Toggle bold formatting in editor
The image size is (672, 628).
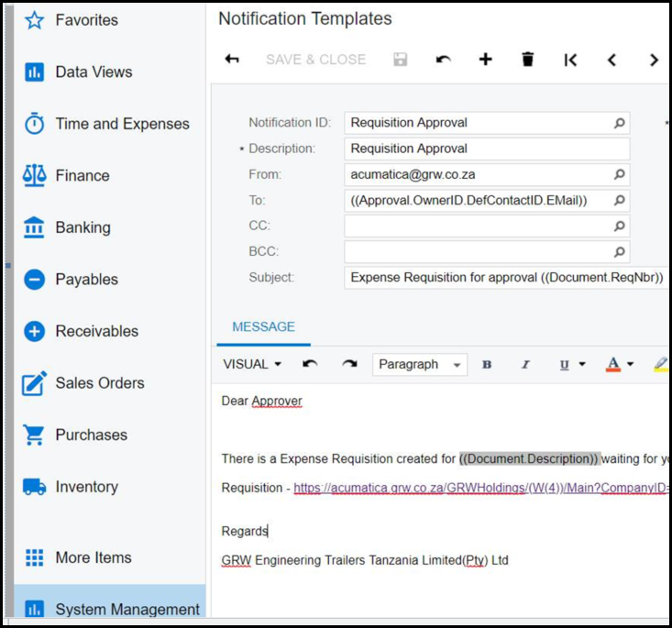(x=487, y=364)
